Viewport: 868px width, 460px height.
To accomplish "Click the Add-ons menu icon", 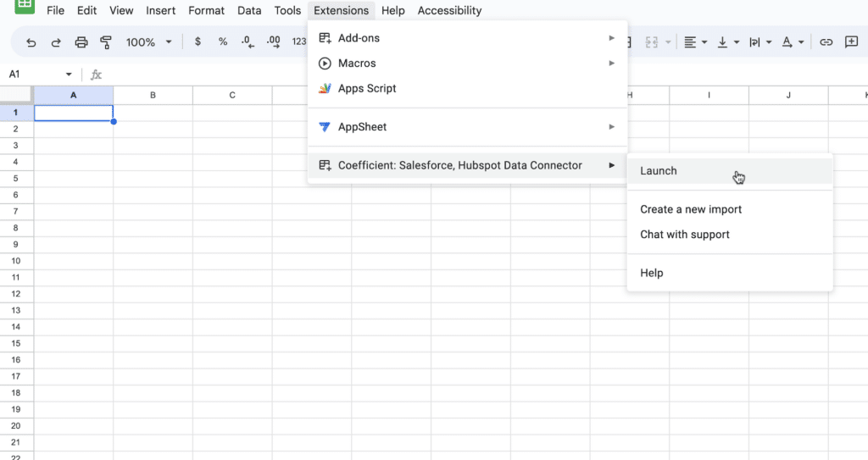I will 325,38.
